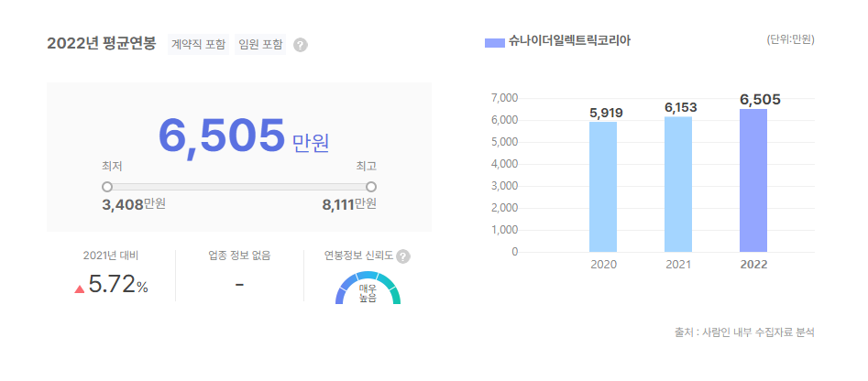868x381 pixels.
Task: Click the 계약직 포함 tag
Action: point(198,44)
